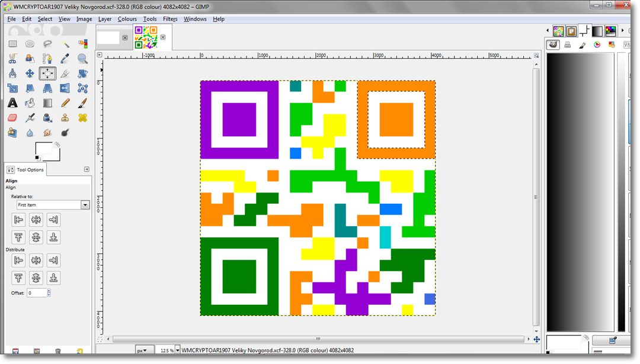Swap foreground and background colours
Screen dimensions: 640x364
click(x=57, y=144)
